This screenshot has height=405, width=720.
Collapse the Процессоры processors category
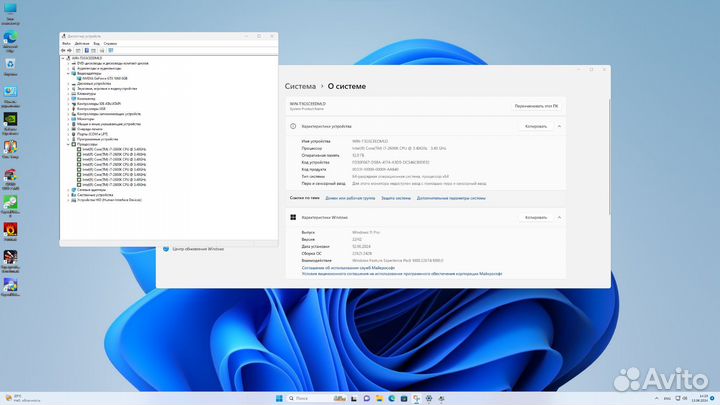tap(68, 144)
